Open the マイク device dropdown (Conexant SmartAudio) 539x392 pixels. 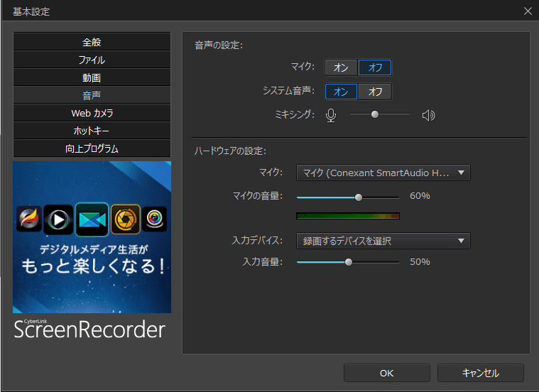pos(383,173)
